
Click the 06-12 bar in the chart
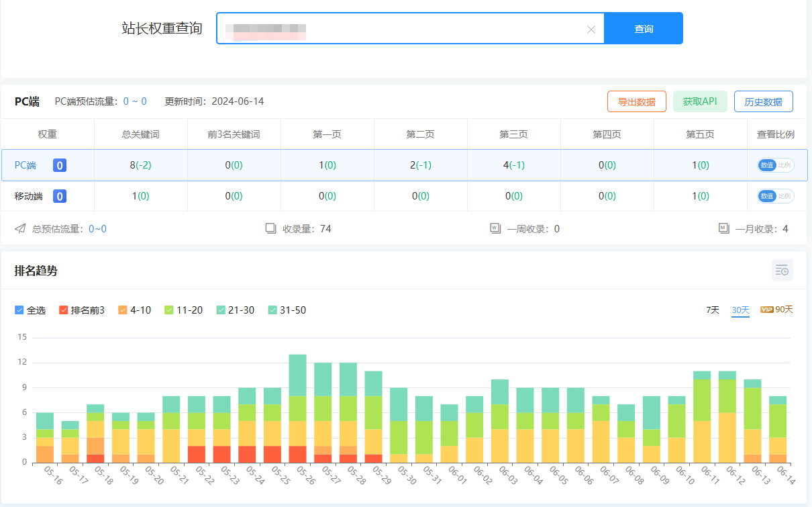727,416
